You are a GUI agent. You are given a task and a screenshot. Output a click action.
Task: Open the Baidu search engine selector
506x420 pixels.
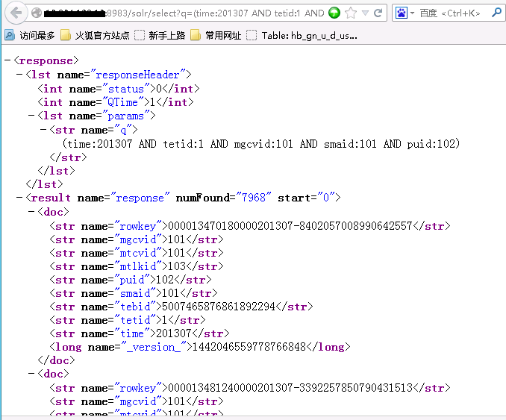pyautogui.click(x=405, y=13)
